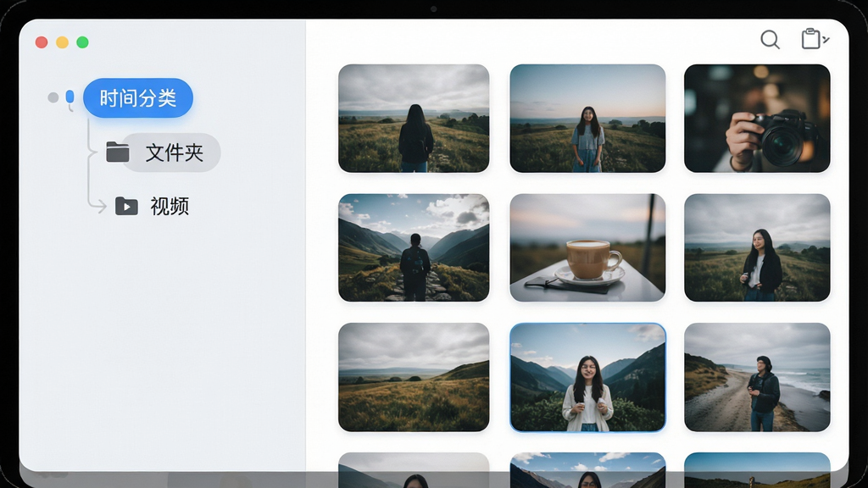The width and height of the screenshot is (868, 488).
Task: Select photo of hiker on stone mountain path
Action: pos(414,247)
